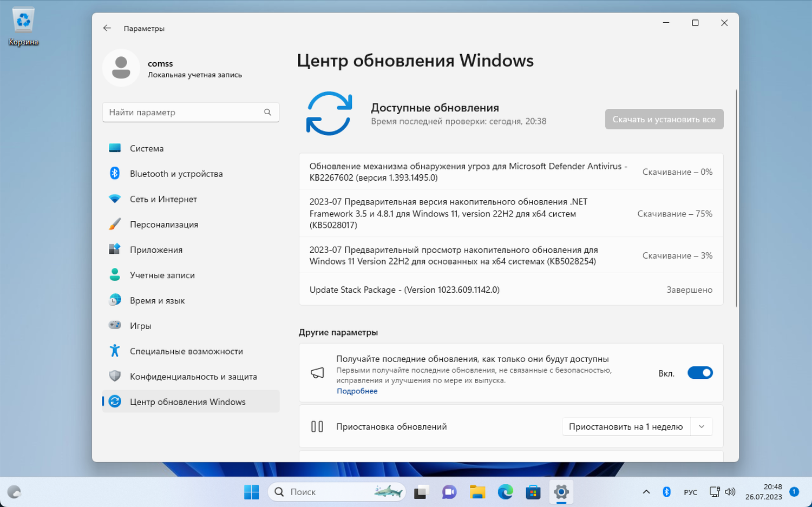Open Специальные возможности section
Image resolution: width=812 pixels, height=507 pixels.
point(191,351)
